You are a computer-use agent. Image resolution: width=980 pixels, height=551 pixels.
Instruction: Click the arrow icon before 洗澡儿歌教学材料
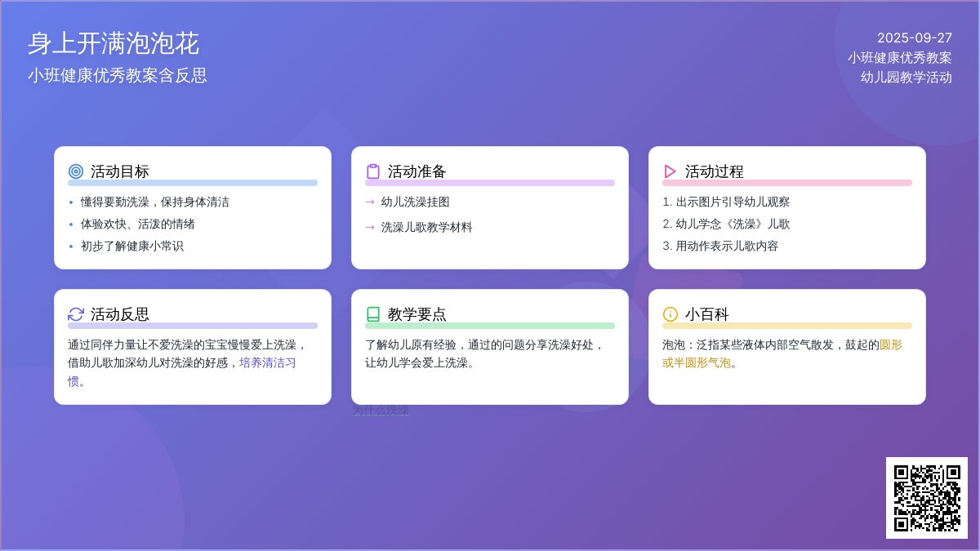tap(370, 227)
